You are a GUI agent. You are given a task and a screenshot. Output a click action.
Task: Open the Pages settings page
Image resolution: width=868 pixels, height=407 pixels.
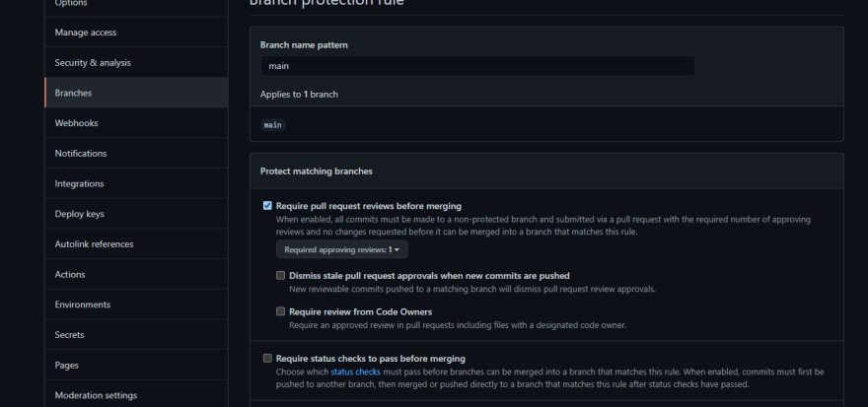tap(136, 365)
